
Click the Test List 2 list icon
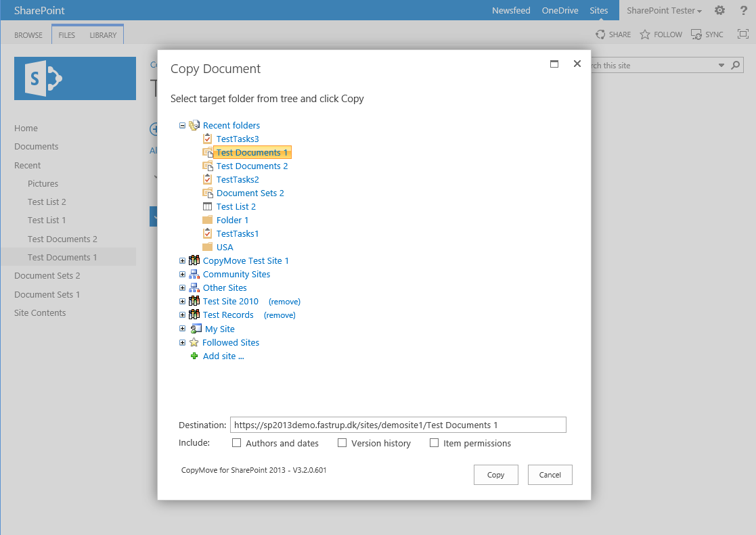coord(207,206)
